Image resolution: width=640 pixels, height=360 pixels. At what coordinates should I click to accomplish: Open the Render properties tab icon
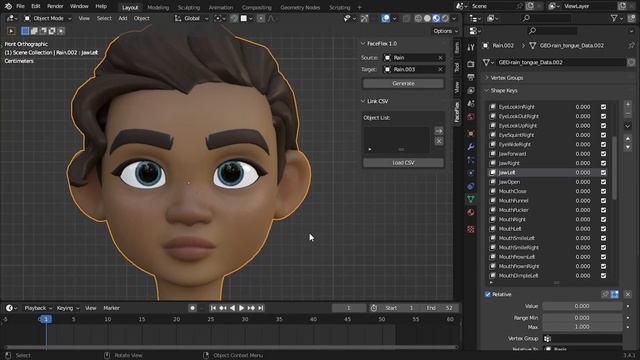coord(471,64)
